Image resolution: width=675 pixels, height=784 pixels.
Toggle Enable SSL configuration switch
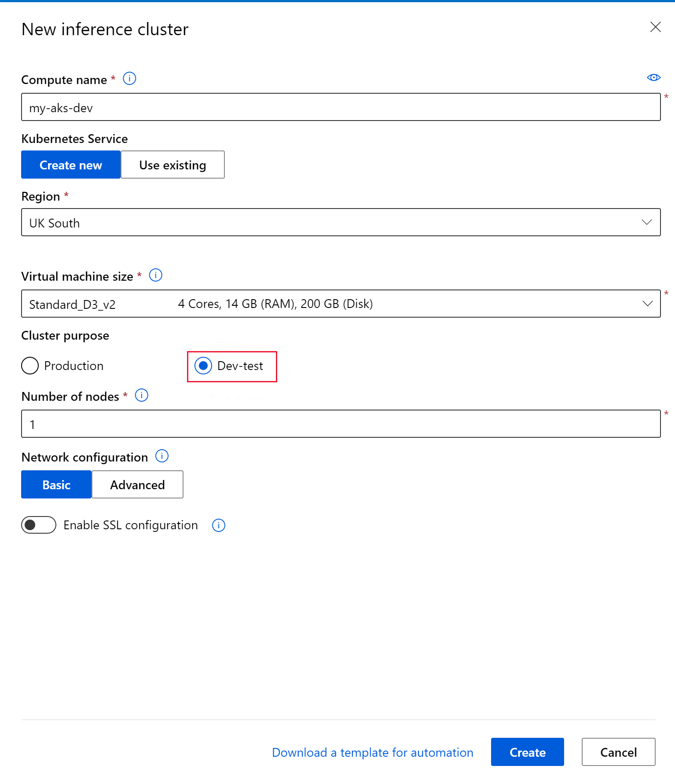tap(39, 525)
